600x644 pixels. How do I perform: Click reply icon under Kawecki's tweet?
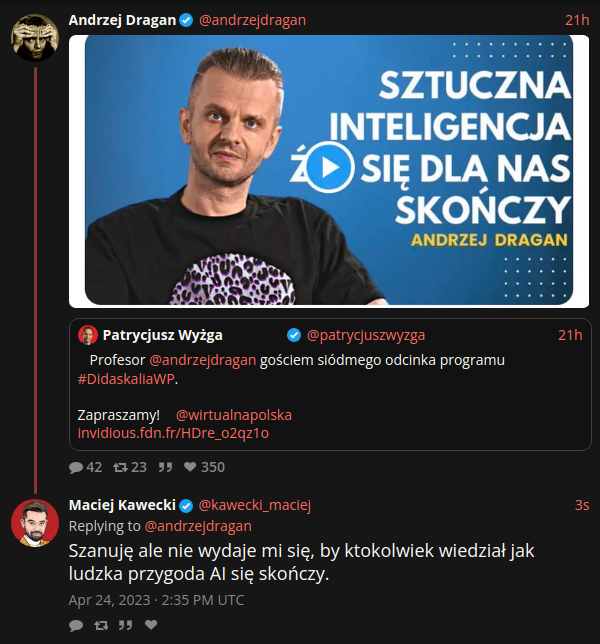click(76, 625)
